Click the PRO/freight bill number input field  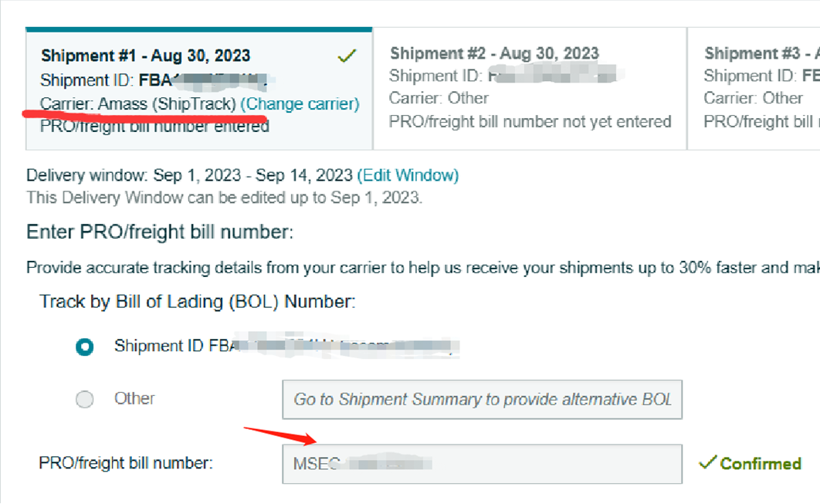click(481, 464)
